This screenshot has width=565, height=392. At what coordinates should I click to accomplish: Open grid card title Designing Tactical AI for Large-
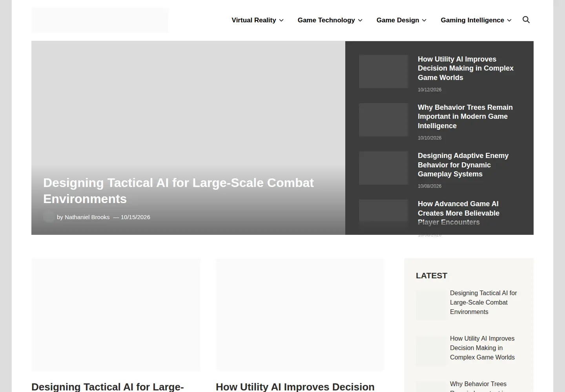[x=108, y=387]
